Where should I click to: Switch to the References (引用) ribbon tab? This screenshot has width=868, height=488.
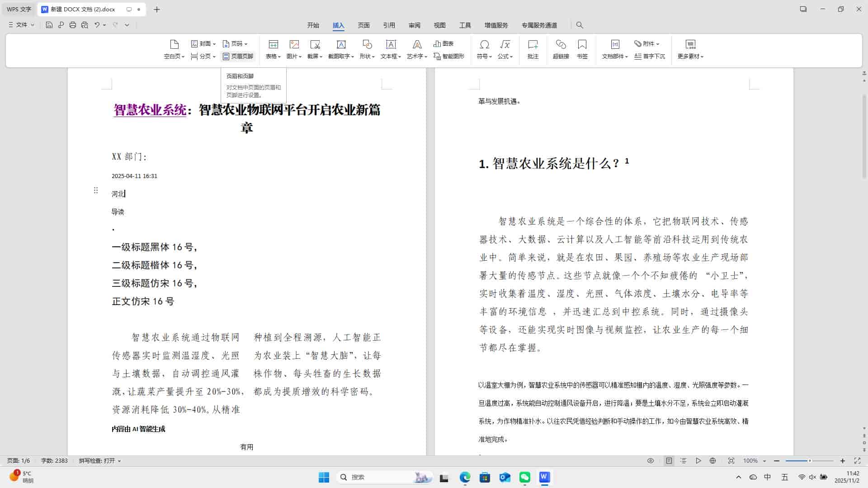pos(389,25)
